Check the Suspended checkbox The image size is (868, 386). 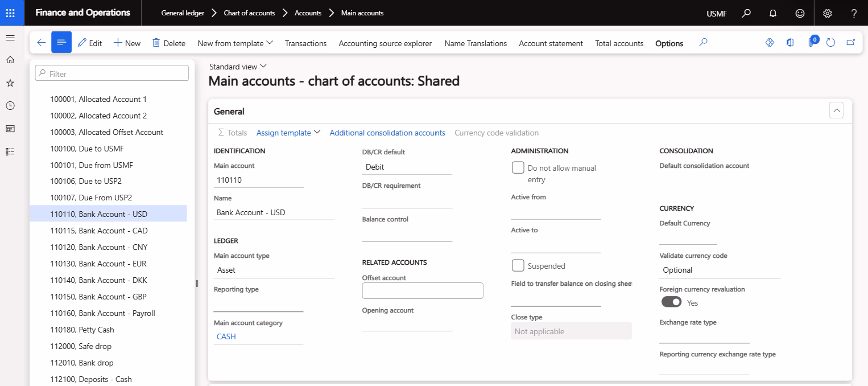coord(518,265)
